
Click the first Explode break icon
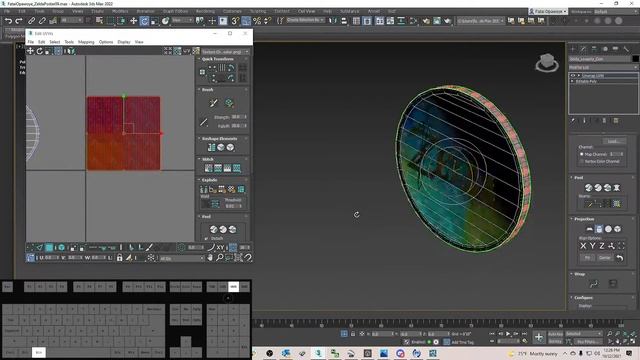point(204,189)
